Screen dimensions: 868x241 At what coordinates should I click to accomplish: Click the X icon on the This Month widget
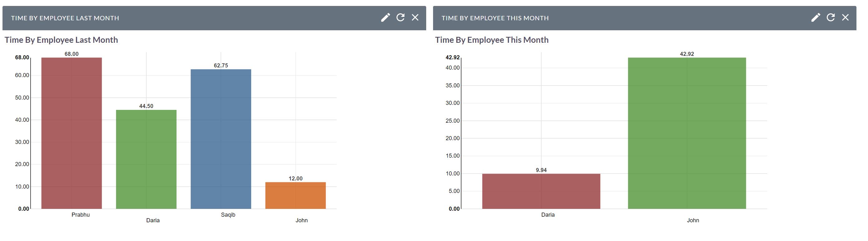coord(846,17)
